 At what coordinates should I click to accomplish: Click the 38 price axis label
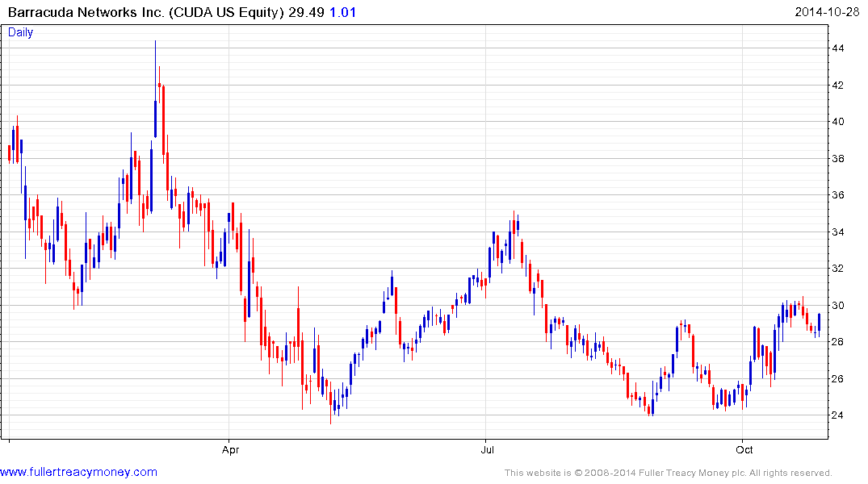[838, 159]
